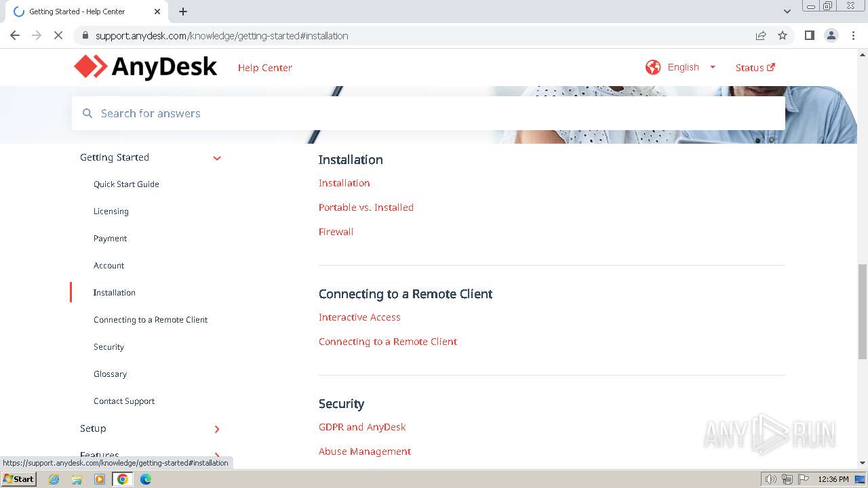Expand the Features section chevron
The width and height of the screenshot is (868, 488).
(x=217, y=455)
